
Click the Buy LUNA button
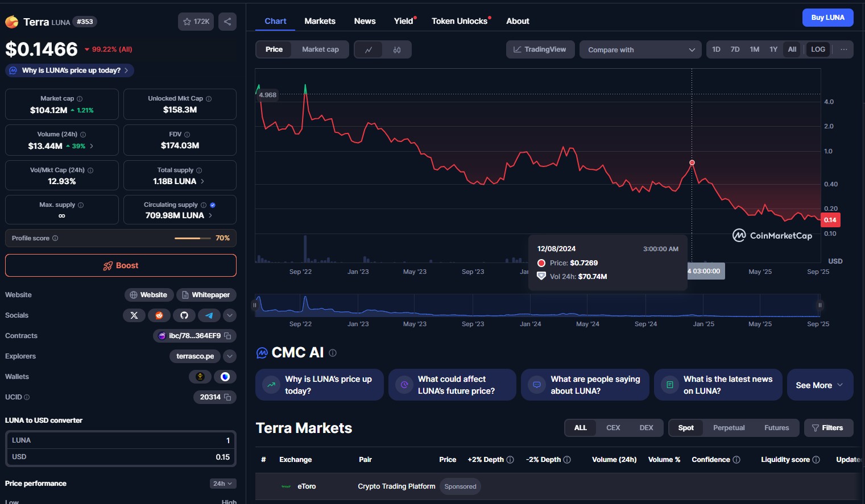click(827, 18)
